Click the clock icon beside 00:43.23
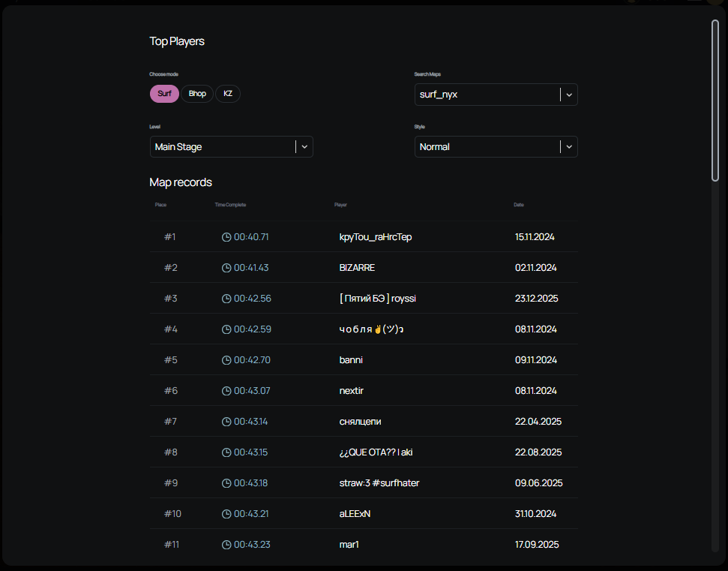Screen dimensions: 728x571 pyautogui.click(x=226, y=545)
